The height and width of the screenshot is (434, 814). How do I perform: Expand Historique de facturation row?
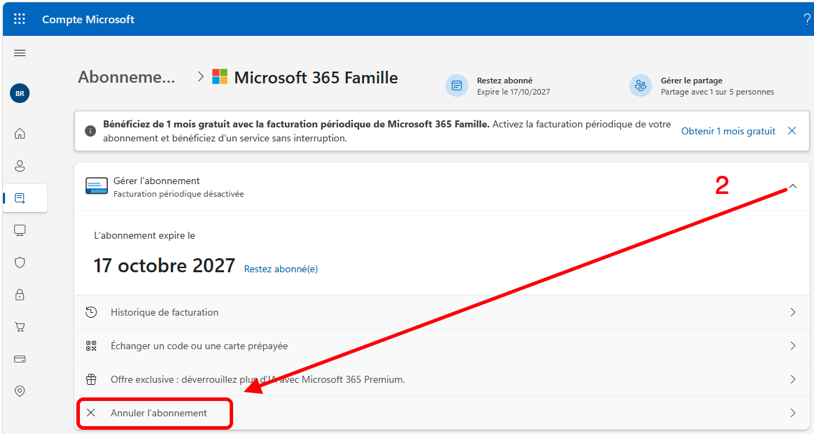(x=442, y=312)
